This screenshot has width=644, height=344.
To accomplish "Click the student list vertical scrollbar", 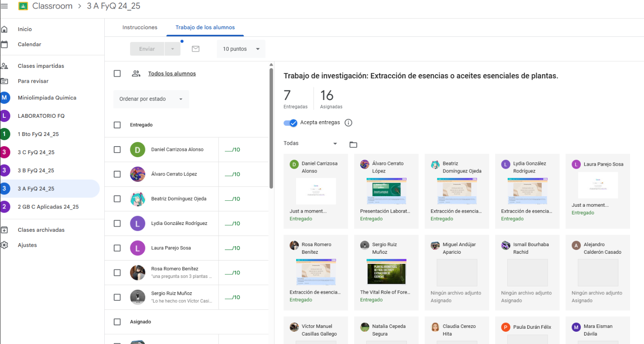I will click(x=272, y=128).
